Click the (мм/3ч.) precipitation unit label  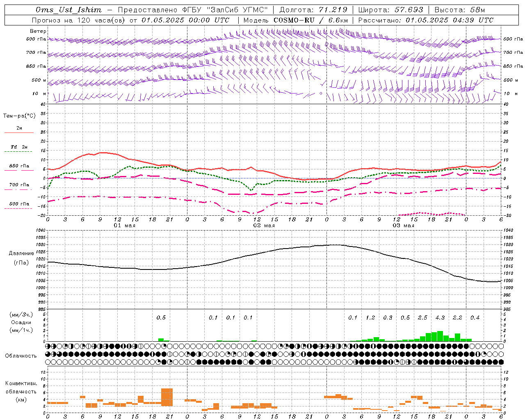22,315
